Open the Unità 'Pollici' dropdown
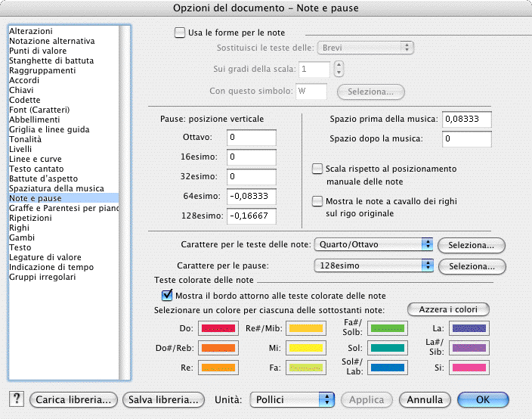The width and height of the screenshot is (532, 419). tap(292, 399)
